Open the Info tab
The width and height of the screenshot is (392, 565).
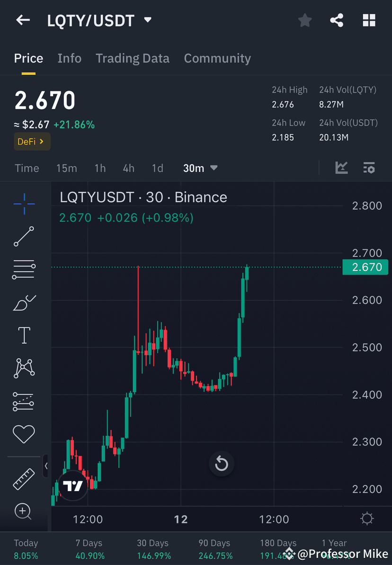[69, 58]
